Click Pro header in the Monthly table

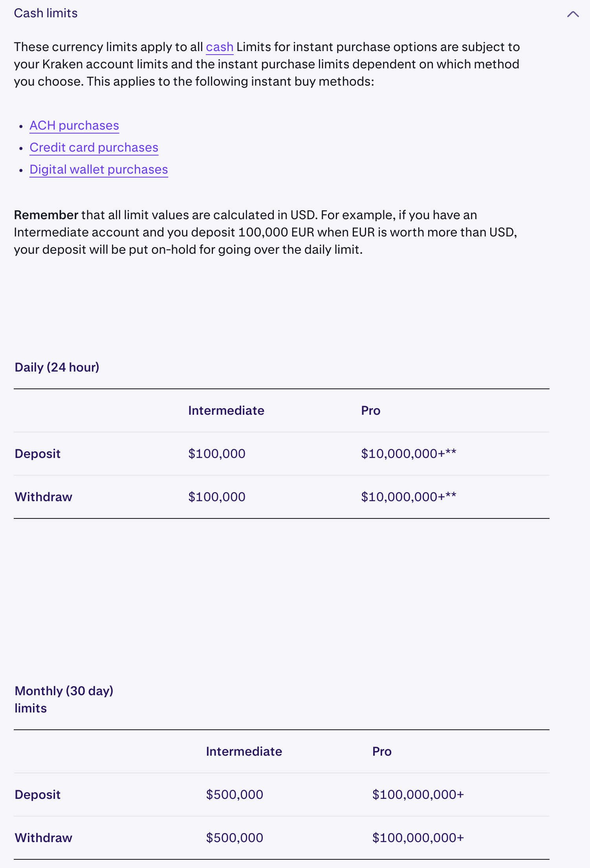pos(382,751)
